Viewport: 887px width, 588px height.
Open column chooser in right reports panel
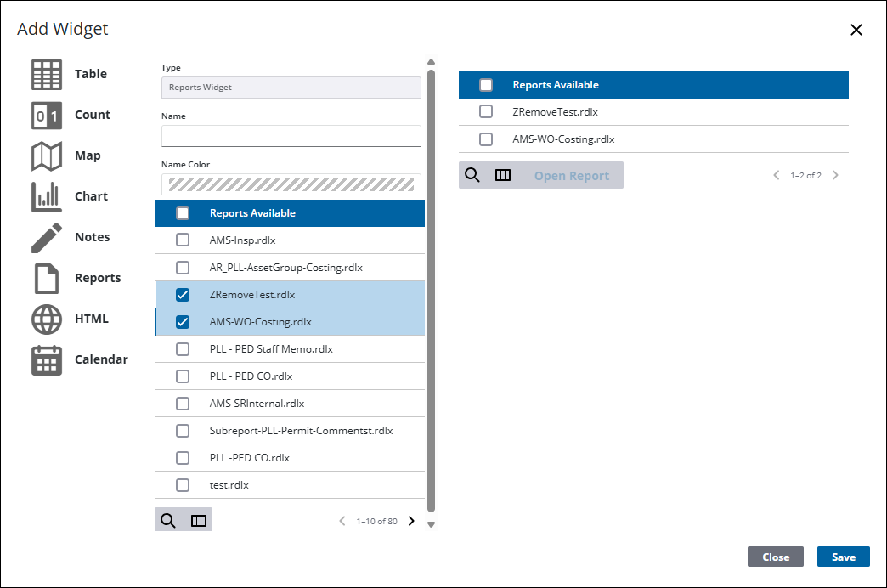tap(503, 175)
